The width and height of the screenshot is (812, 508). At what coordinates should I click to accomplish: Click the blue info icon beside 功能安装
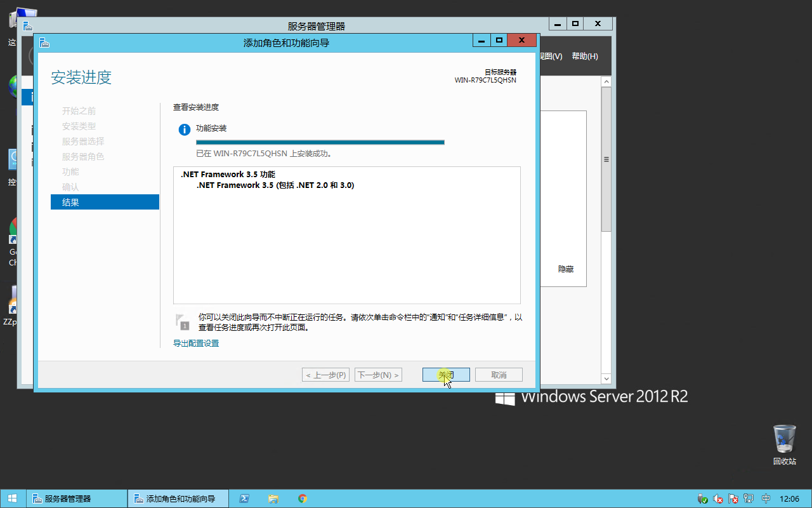tap(185, 130)
